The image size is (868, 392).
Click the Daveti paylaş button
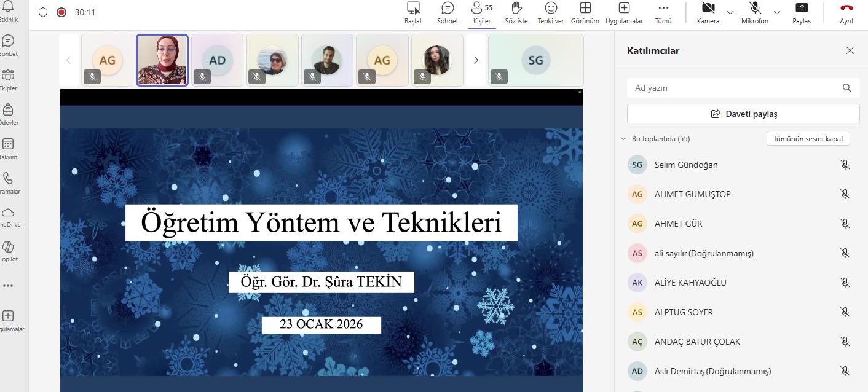[743, 114]
